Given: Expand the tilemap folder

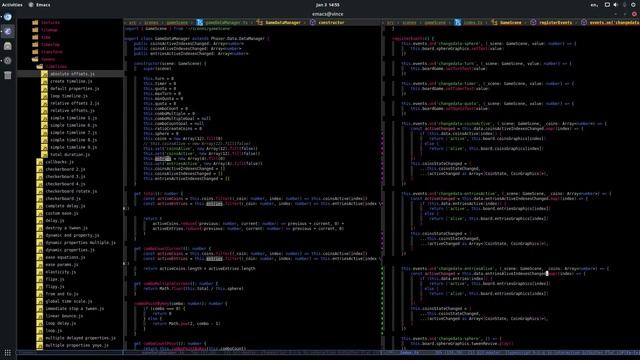Looking at the screenshot, I should click(35, 30).
